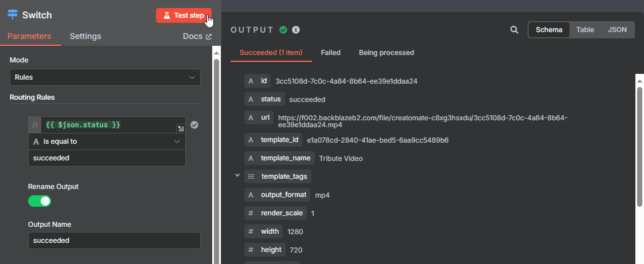This screenshot has width=644, height=264.
Task: Click the Switch node signpost icon
Action: click(x=13, y=15)
